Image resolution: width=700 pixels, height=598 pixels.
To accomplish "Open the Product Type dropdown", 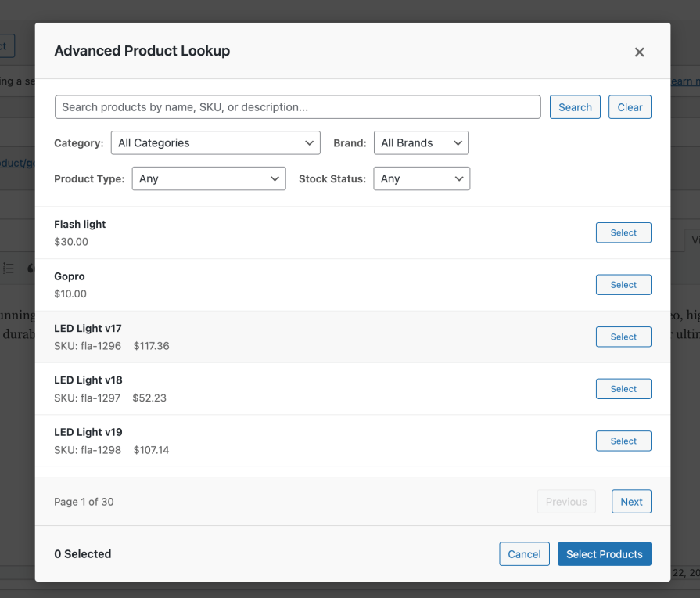I will pyautogui.click(x=208, y=178).
